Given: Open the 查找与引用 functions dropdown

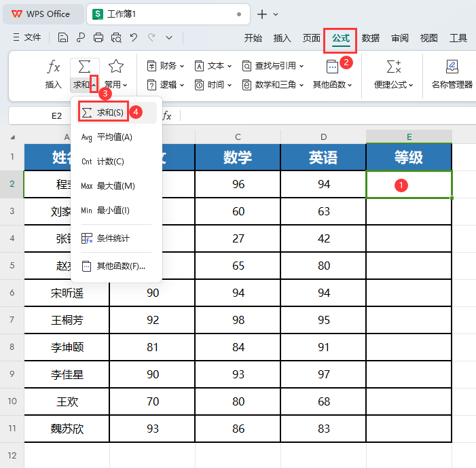Looking at the screenshot, I should click(x=273, y=66).
